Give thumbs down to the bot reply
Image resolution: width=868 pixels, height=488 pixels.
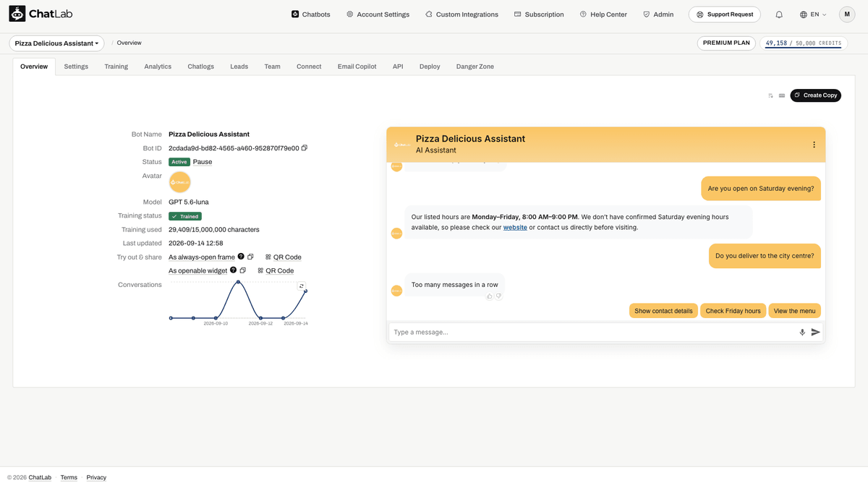click(498, 296)
